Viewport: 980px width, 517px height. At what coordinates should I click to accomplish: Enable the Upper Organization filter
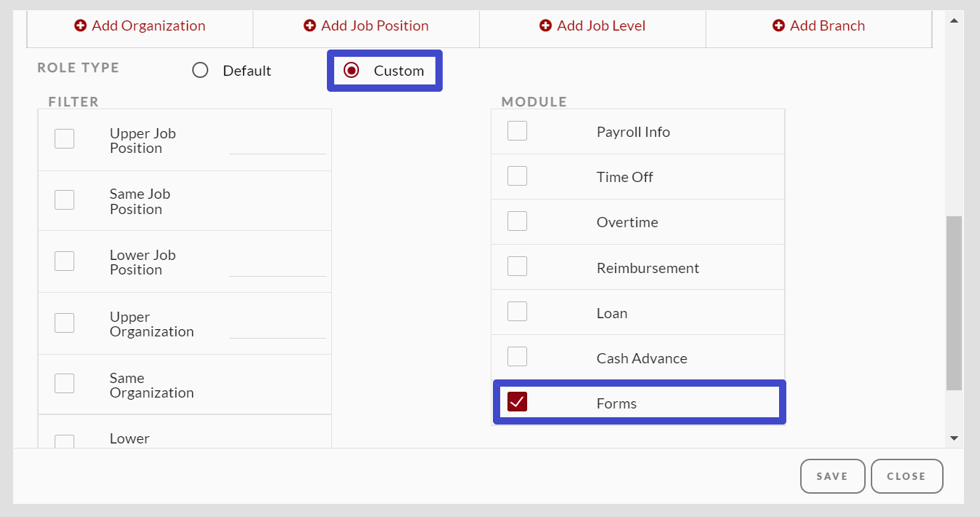pos(65,322)
